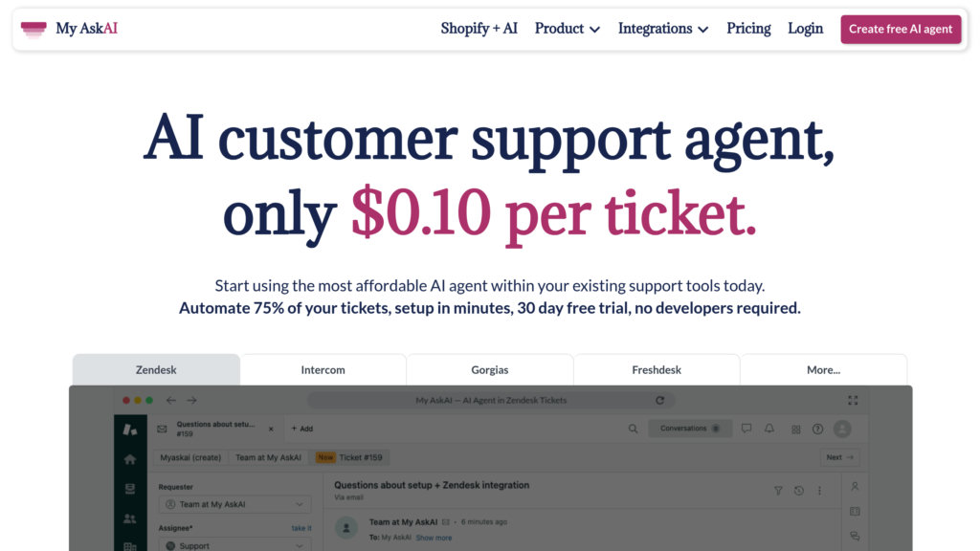Image resolution: width=980 pixels, height=551 pixels.
Task: Switch to the Intercom tab
Action: (323, 370)
